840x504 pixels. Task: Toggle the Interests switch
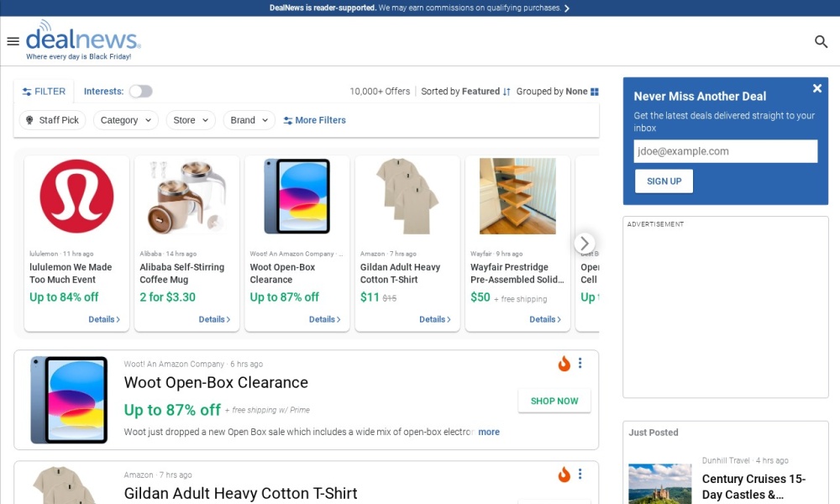coord(141,92)
